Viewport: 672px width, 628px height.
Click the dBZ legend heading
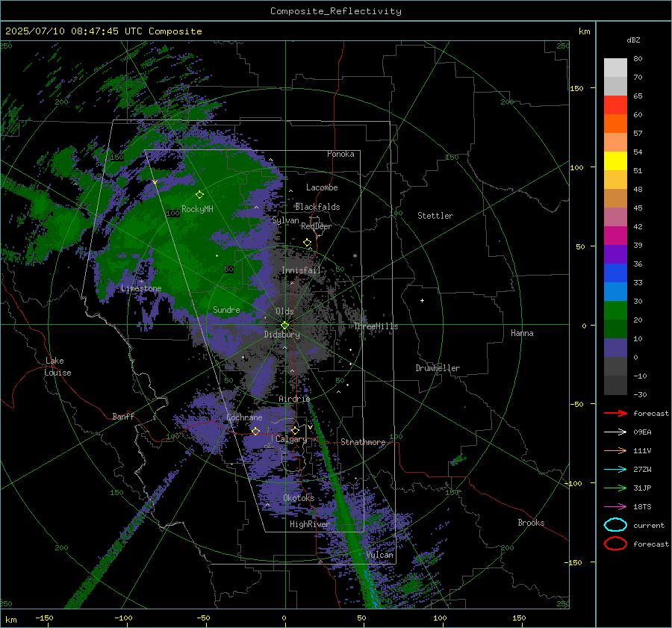[x=633, y=40]
